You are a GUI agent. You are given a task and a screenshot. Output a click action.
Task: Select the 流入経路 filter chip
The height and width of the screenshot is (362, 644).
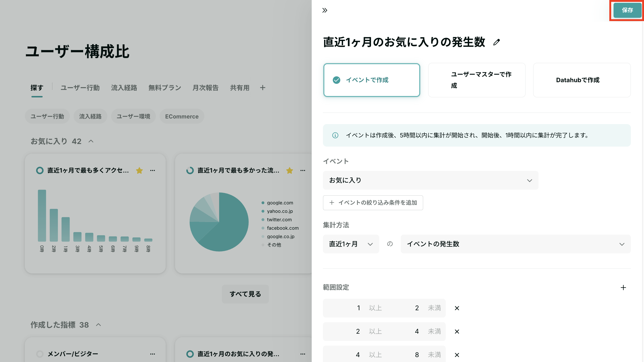[90, 116]
